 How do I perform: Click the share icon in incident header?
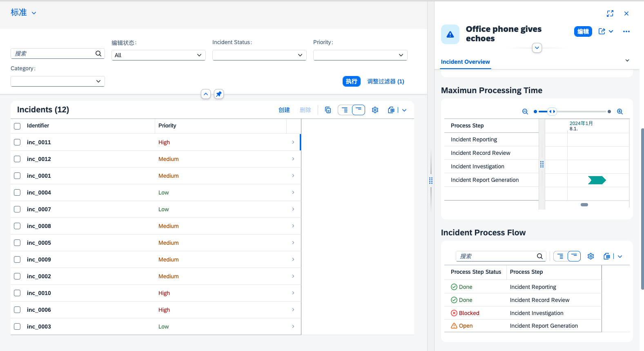click(602, 31)
